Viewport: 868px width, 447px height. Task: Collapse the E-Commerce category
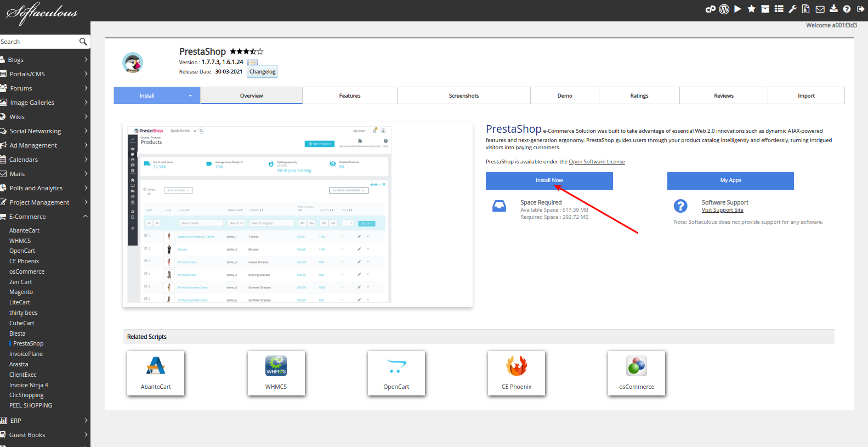45,217
